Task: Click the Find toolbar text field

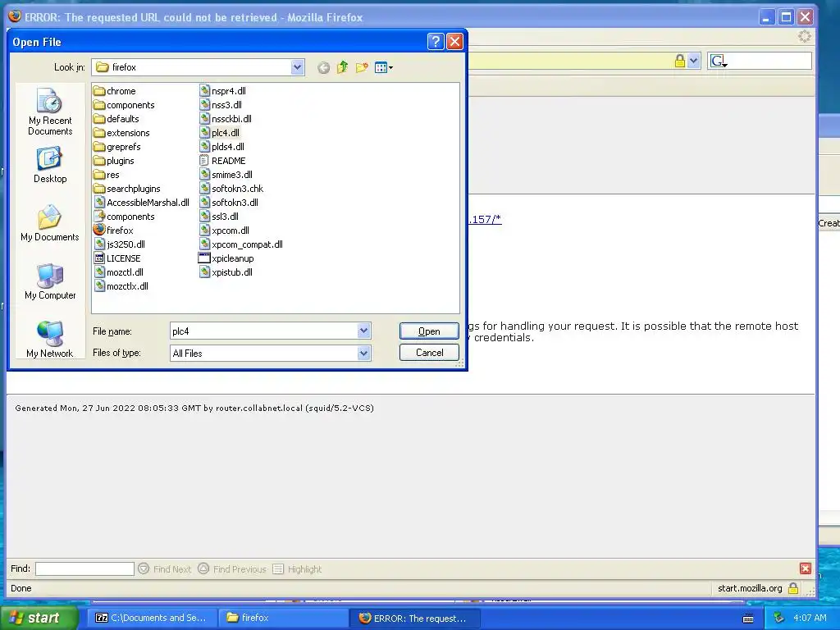Action: (84, 568)
